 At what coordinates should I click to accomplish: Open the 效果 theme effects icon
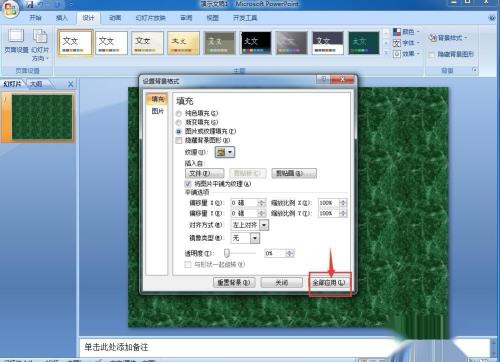coord(397,54)
